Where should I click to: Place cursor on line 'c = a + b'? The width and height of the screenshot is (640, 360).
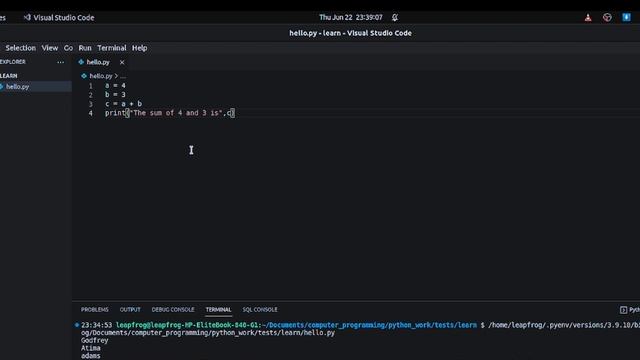tap(123, 104)
